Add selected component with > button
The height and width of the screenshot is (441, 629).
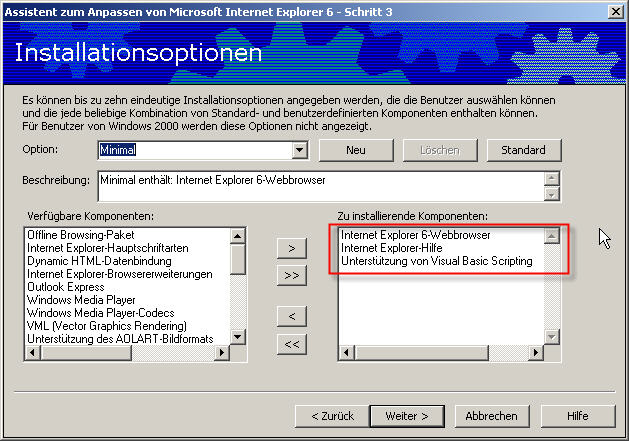pyautogui.click(x=292, y=248)
